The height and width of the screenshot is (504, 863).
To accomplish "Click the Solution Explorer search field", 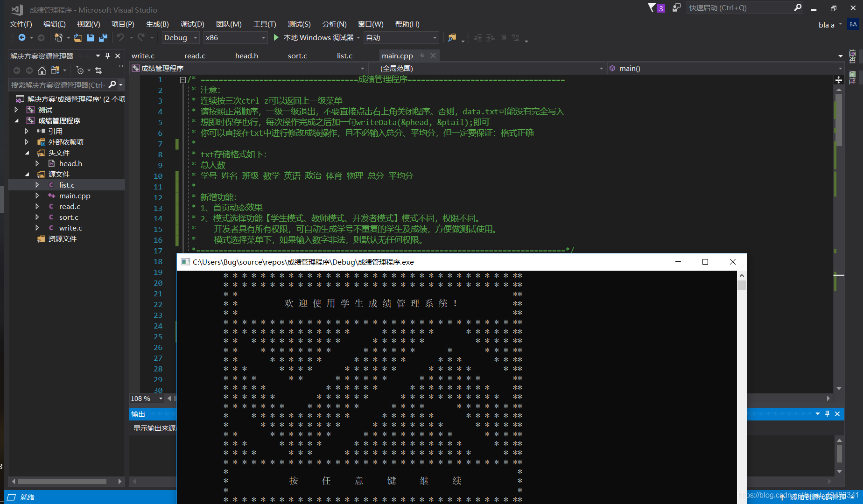I will (58, 85).
